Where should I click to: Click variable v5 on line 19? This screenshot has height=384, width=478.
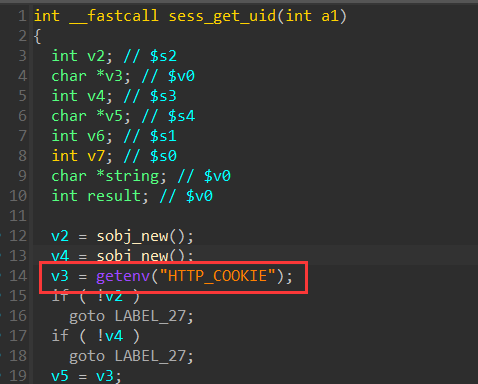[x=60, y=376]
